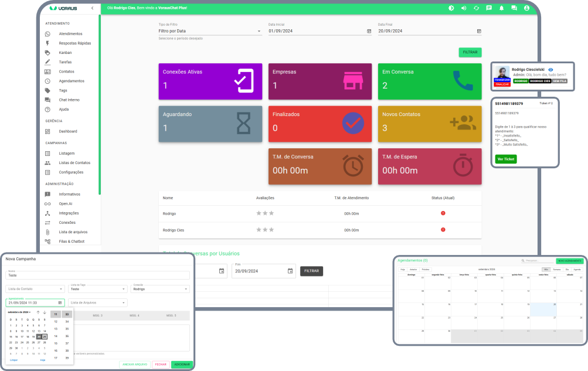The height and width of the screenshot is (371, 588).
Task: Click the Ver Ticket button
Action: [x=506, y=159]
